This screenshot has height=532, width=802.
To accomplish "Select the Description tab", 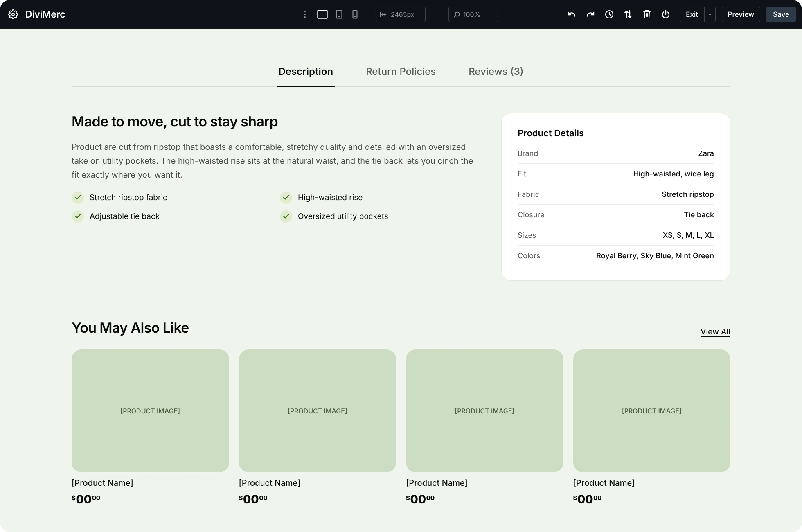I will (306, 72).
